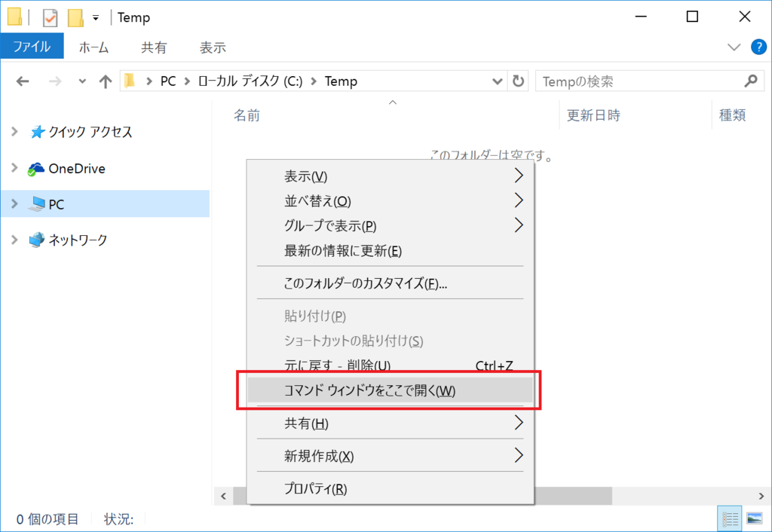Click the New Folder quick access icon
This screenshot has height=532, width=772.
coord(75,18)
